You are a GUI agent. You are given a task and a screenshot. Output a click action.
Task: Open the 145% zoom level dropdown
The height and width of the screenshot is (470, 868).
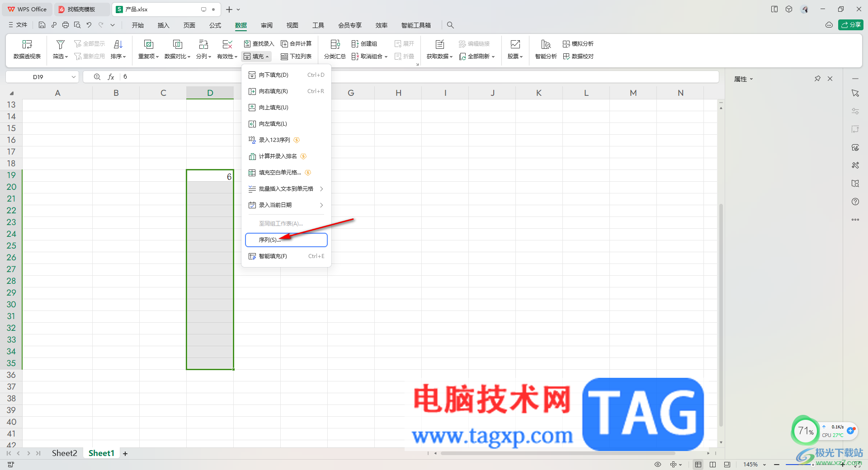(x=764, y=465)
